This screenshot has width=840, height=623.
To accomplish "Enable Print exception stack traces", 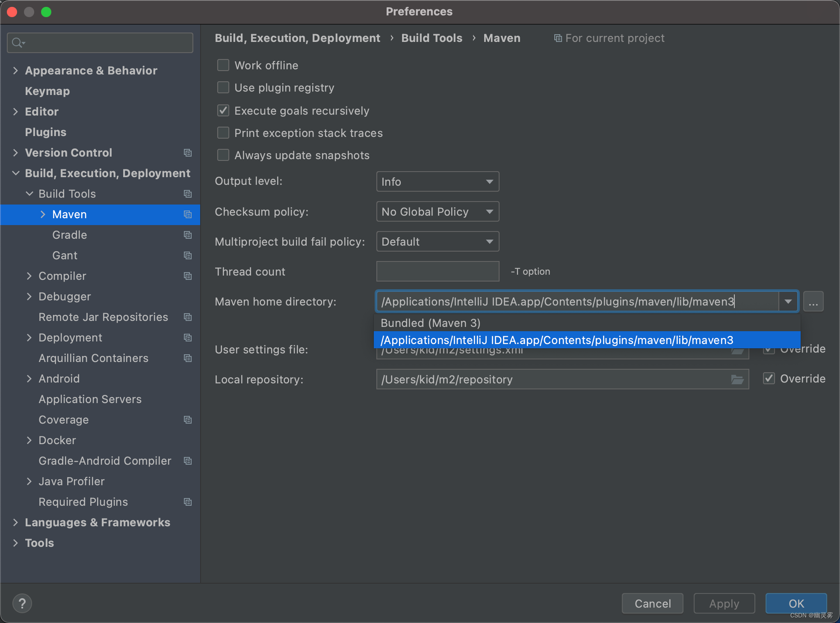I will click(x=223, y=133).
